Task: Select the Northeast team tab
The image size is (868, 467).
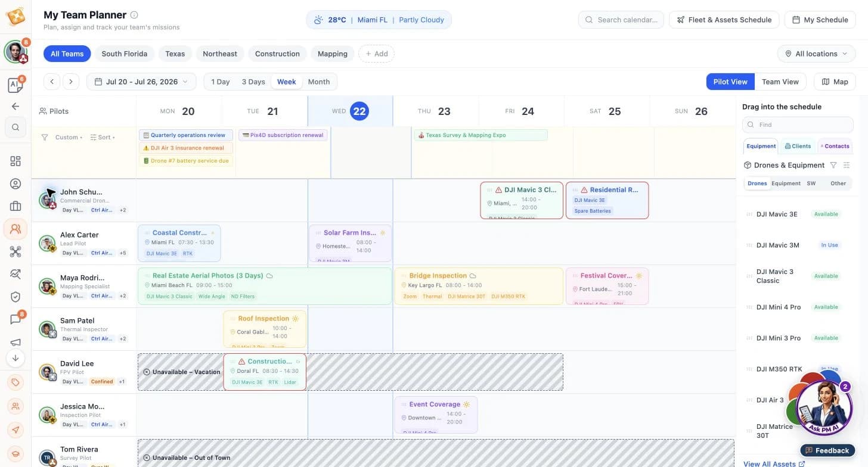Action: pos(220,54)
